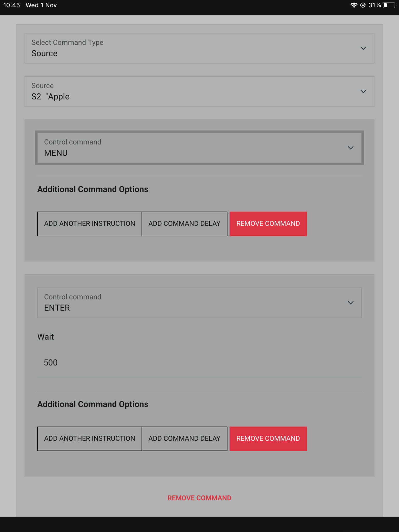This screenshot has width=399, height=532.
Task: Click the chevron beside the Source command type
Action: tap(363, 48)
